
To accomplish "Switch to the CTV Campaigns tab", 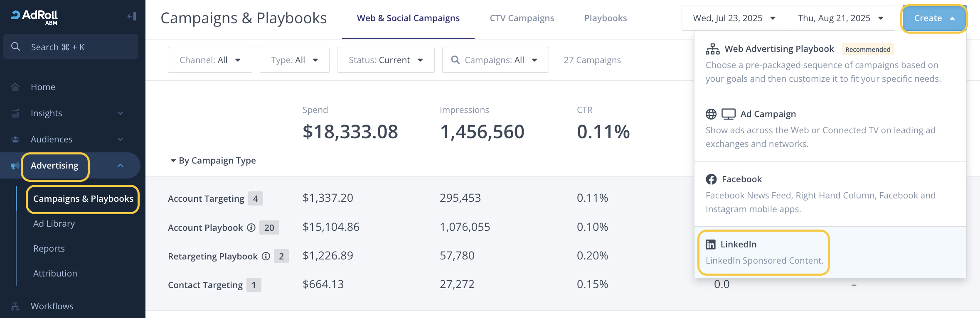I will pos(522,18).
